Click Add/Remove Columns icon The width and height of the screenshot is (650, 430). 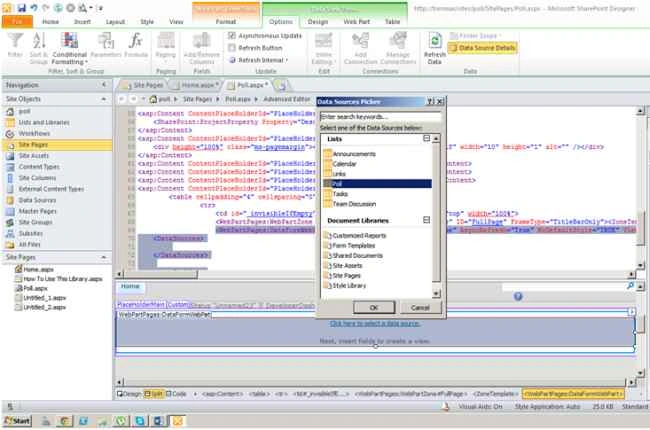coord(201,48)
